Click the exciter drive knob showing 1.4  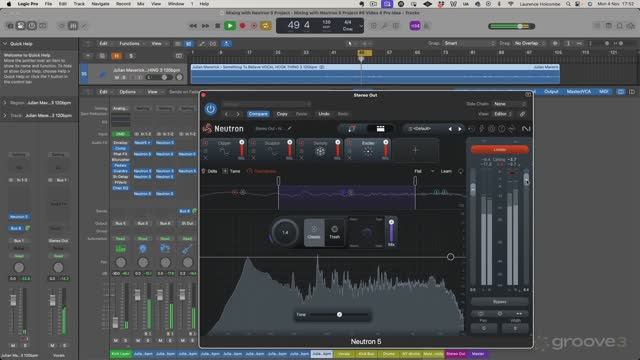pos(285,232)
